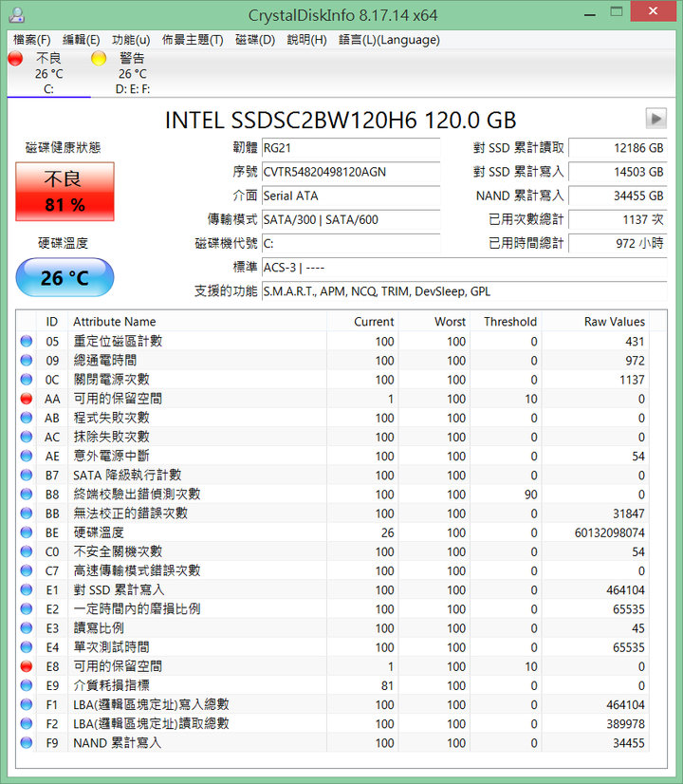Viewport: 683px width, 784px height.
Task: Click the 序號 field CVTR54820498120AGN
Action: [351, 172]
